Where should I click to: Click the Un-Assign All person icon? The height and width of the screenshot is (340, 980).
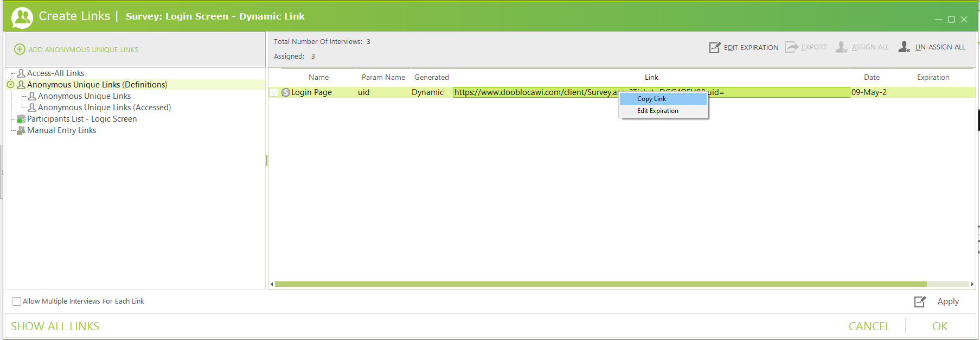pos(904,47)
